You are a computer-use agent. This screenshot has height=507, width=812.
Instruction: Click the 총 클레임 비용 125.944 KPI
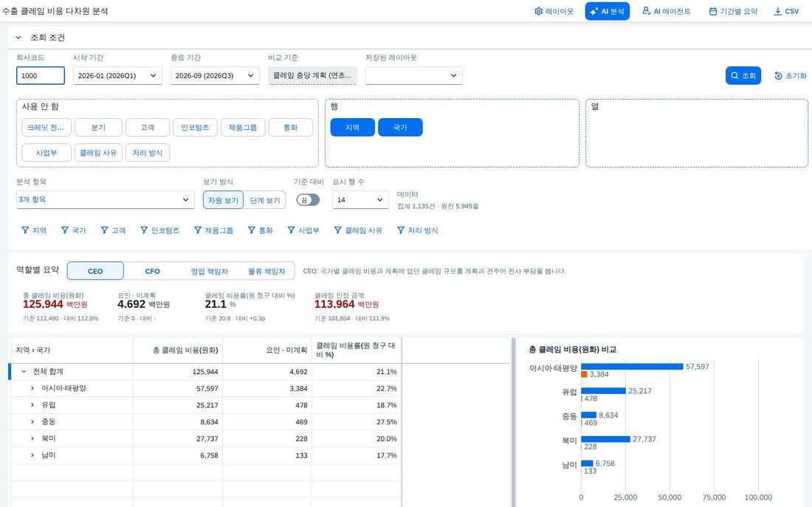click(55, 305)
